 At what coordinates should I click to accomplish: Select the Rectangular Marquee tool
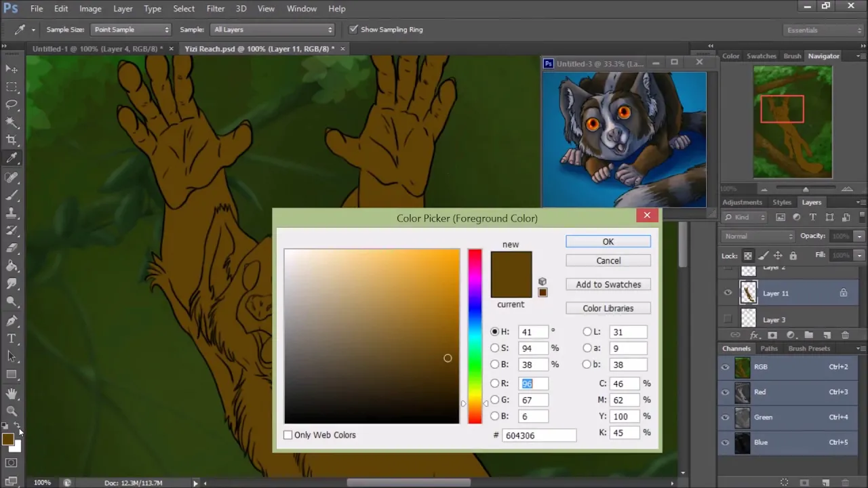(12, 87)
